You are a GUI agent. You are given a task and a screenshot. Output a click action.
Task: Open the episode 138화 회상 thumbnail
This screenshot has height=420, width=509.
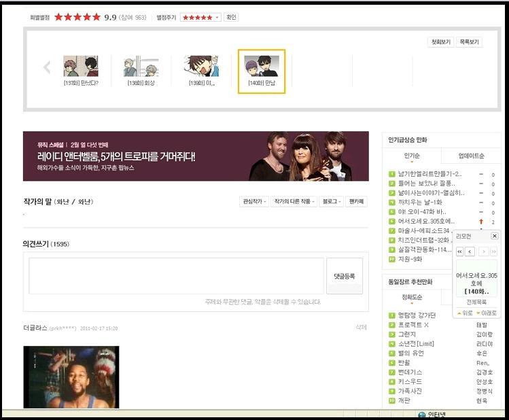[x=141, y=71]
